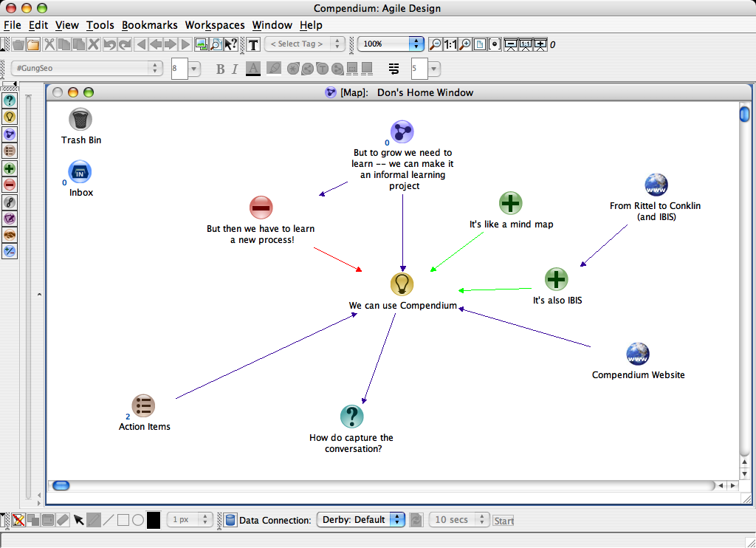Open the Derby: Default connection dropdown
The width and height of the screenshot is (756, 548).
pyautogui.click(x=360, y=519)
